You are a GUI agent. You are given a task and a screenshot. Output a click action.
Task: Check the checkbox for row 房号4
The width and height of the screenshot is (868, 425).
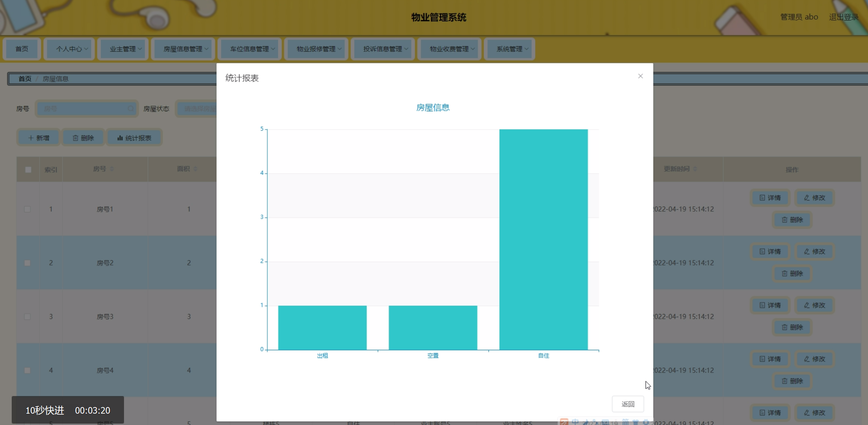[27, 370]
